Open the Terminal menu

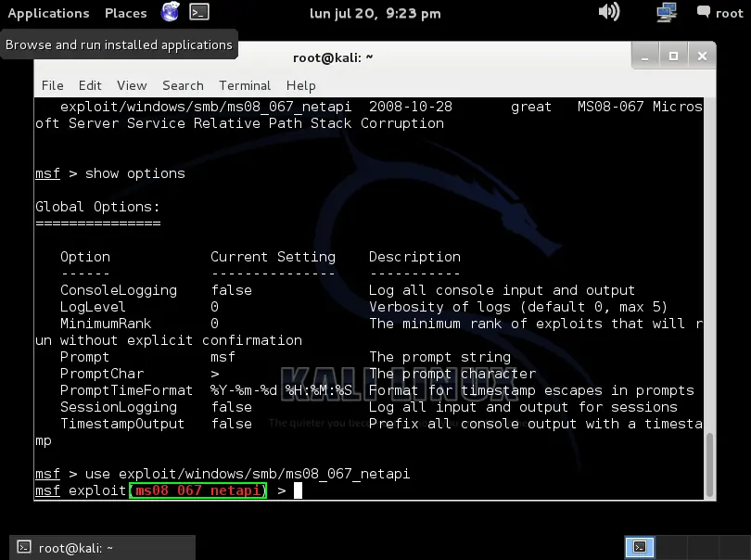pos(245,85)
